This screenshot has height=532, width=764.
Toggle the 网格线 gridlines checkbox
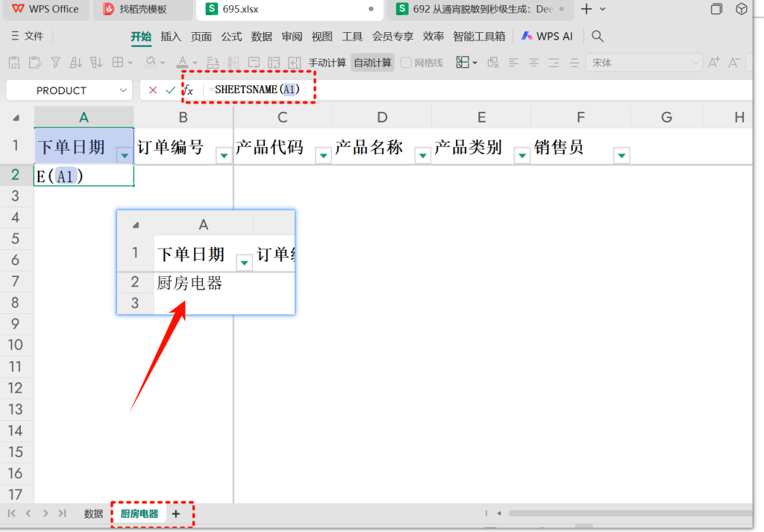click(x=405, y=63)
